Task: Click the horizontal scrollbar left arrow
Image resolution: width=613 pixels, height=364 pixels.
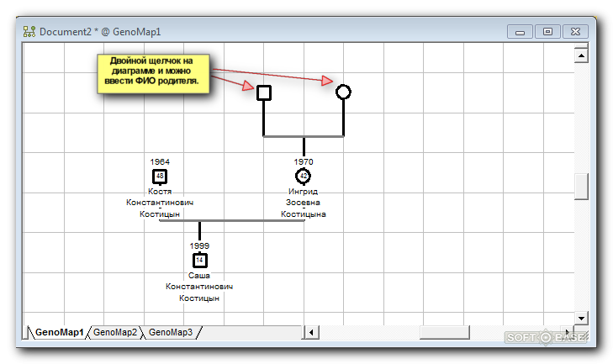Action: tap(310, 332)
